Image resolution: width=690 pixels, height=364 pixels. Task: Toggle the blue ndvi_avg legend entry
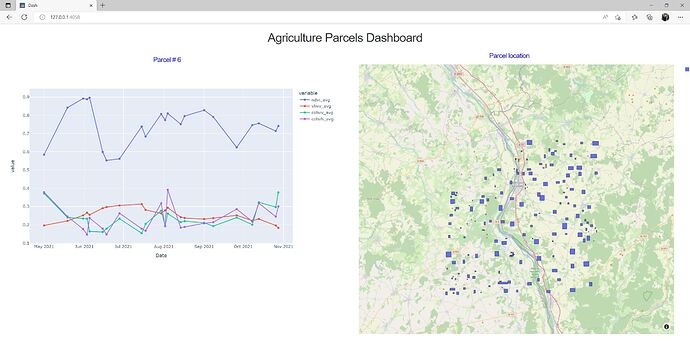click(315, 100)
